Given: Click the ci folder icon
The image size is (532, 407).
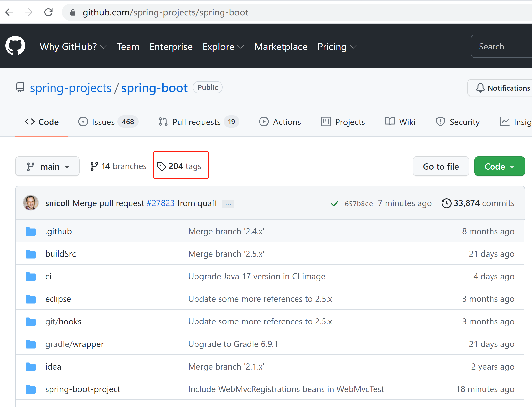Looking at the screenshot, I should click(31, 276).
